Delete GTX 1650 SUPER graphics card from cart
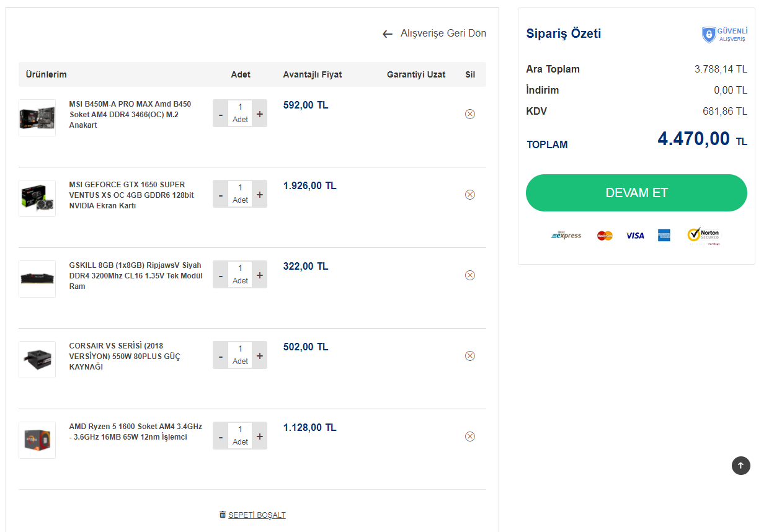The width and height of the screenshot is (769, 532). click(x=469, y=195)
